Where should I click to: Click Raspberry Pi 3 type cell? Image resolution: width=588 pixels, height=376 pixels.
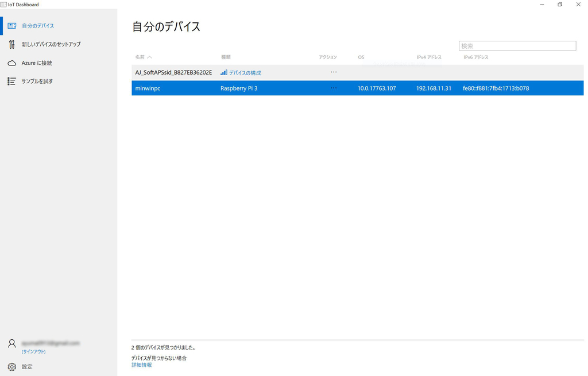(239, 88)
